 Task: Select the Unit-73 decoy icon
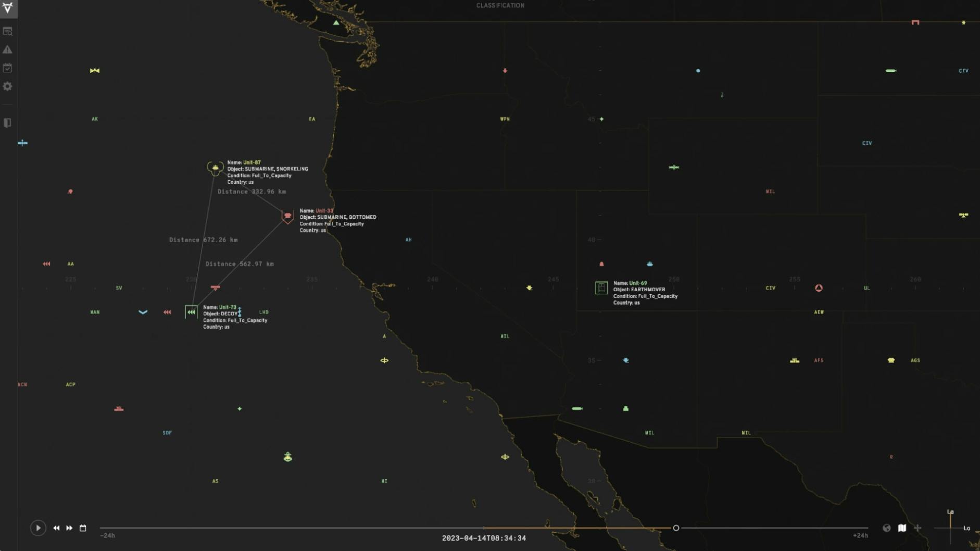pyautogui.click(x=191, y=312)
